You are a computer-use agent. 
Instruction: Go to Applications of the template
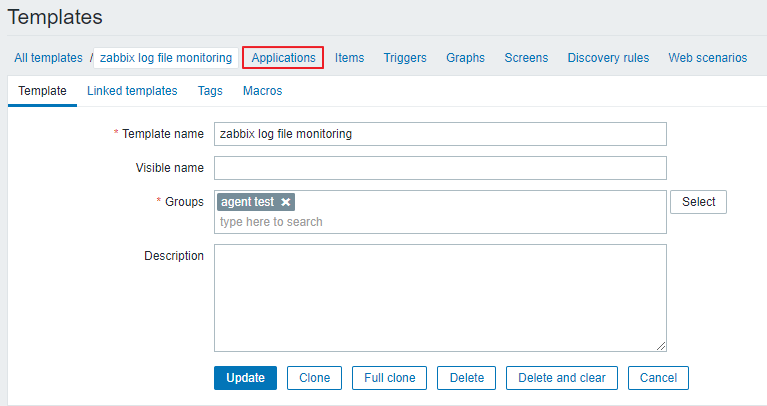pyautogui.click(x=283, y=58)
